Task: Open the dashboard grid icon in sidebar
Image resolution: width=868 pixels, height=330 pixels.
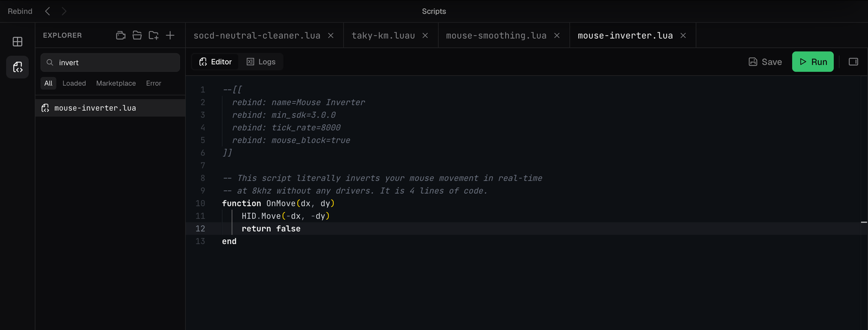Action: point(17,41)
